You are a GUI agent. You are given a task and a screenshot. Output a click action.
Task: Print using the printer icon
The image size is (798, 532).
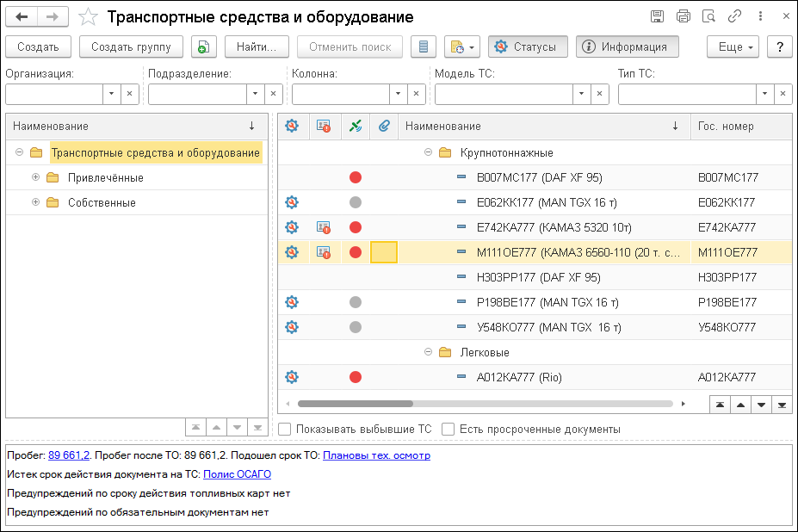click(x=683, y=16)
